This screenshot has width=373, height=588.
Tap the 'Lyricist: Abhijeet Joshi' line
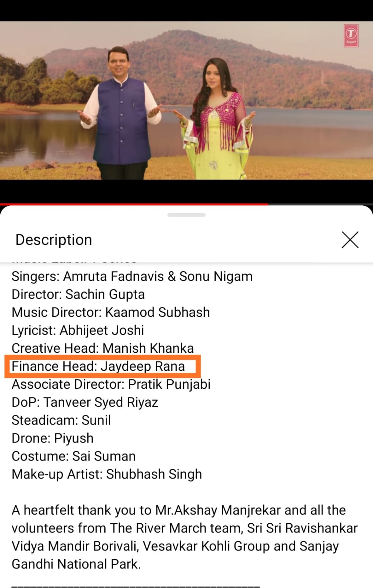tap(78, 330)
